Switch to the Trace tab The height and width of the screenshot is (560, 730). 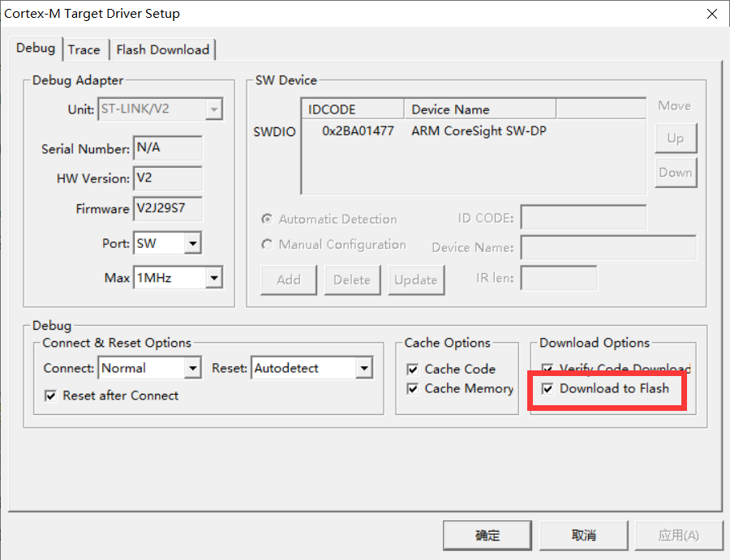coord(84,49)
